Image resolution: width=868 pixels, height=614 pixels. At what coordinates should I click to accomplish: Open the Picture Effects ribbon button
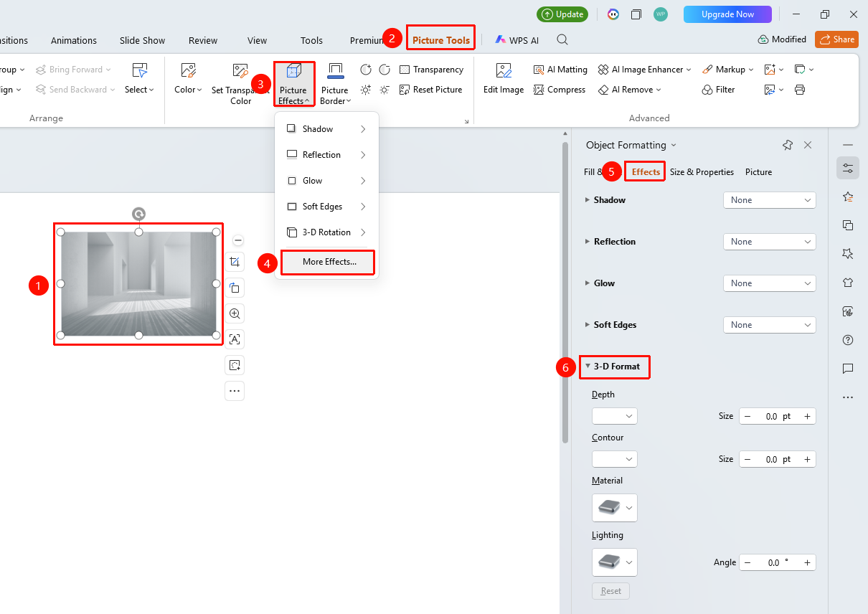[293, 84]
